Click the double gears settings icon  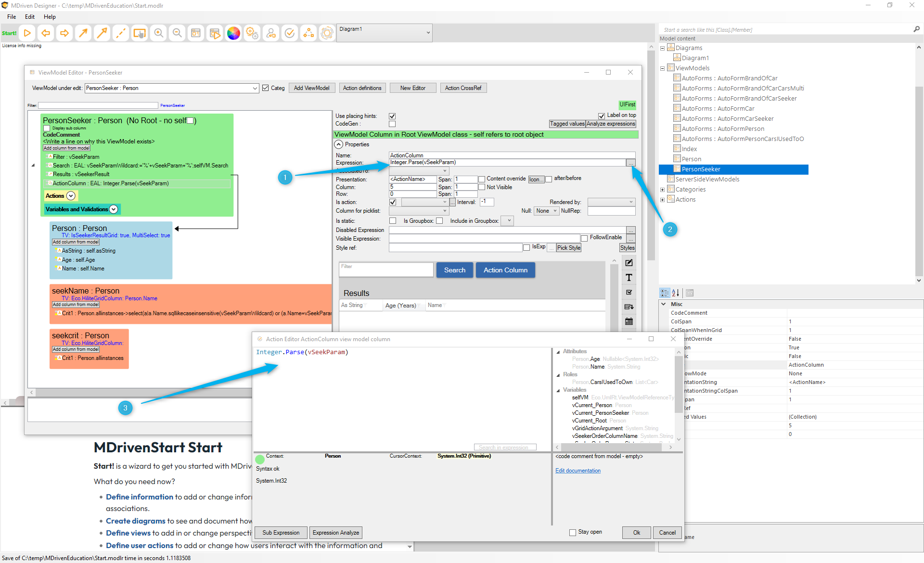point(252,33)
